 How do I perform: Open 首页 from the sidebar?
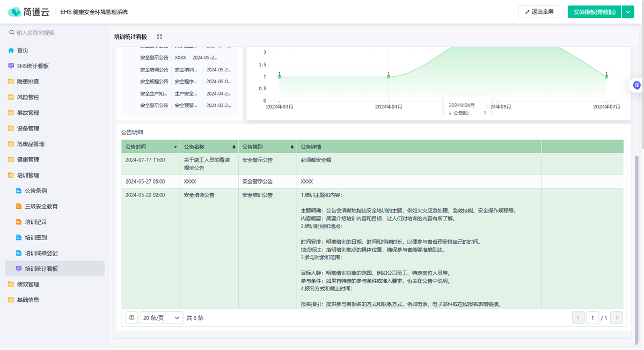point(22,50)
